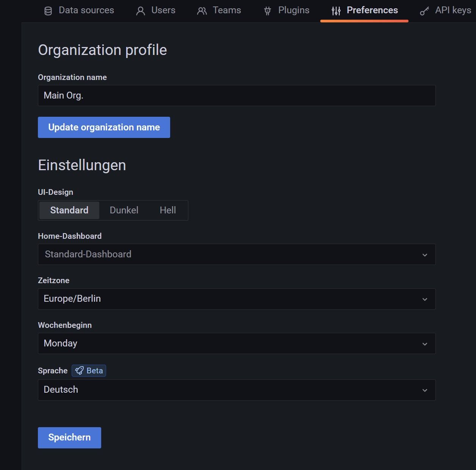Open the Home-Dashboard dropdown
The width and height of the screenshot is (476, 470).
[x=236, y=254]
